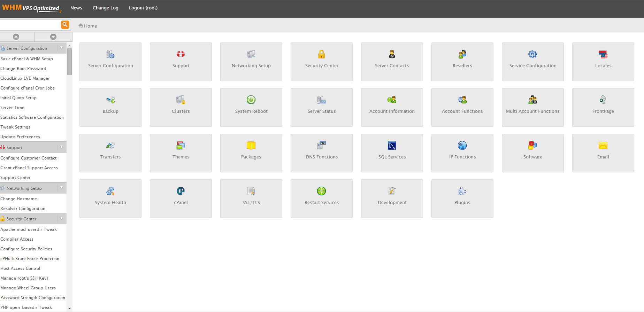Open the Tweak Settings sidebar link
The width and height of the screenshot is (644, 312).
15,127
